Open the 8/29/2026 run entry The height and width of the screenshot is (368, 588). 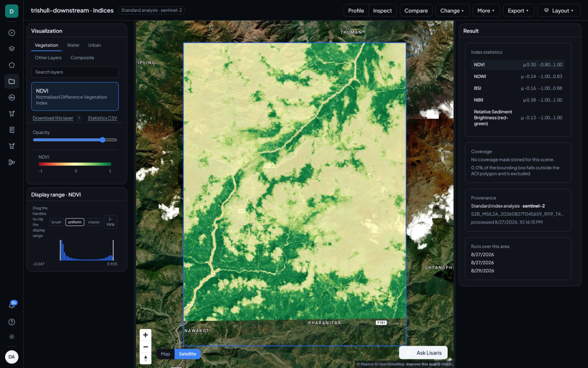483,271
